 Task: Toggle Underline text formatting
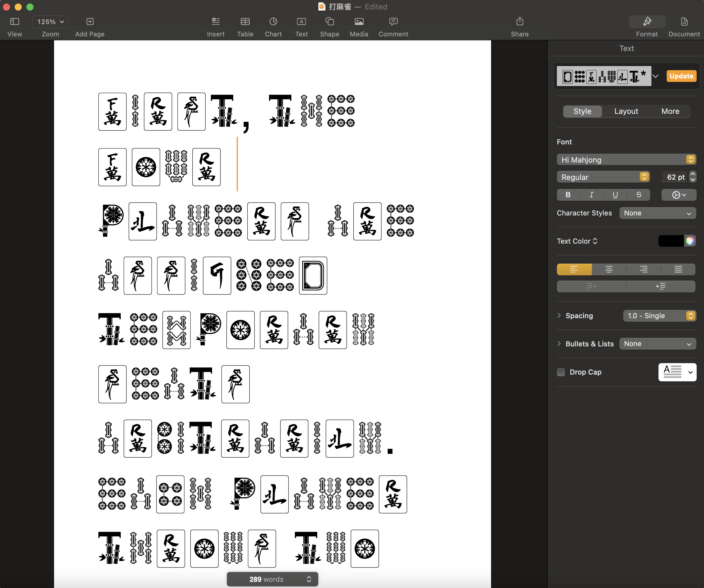click(x=615, y=195)
